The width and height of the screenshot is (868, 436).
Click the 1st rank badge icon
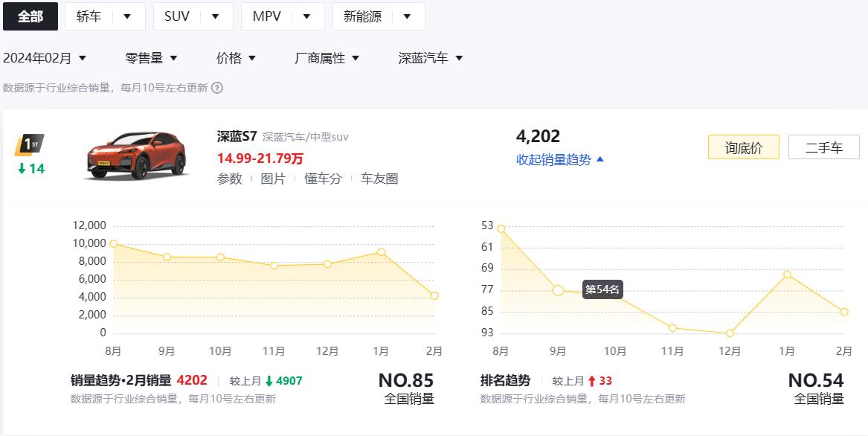click(x=30, y=145)
